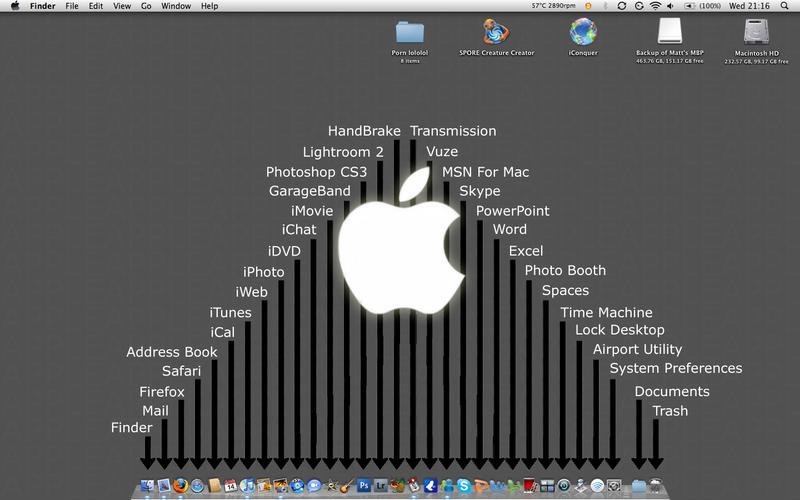Launch GarageBand guitar icon in Dock
The image size is (800, 500).
pyautogui.click(x=347, y=485)
